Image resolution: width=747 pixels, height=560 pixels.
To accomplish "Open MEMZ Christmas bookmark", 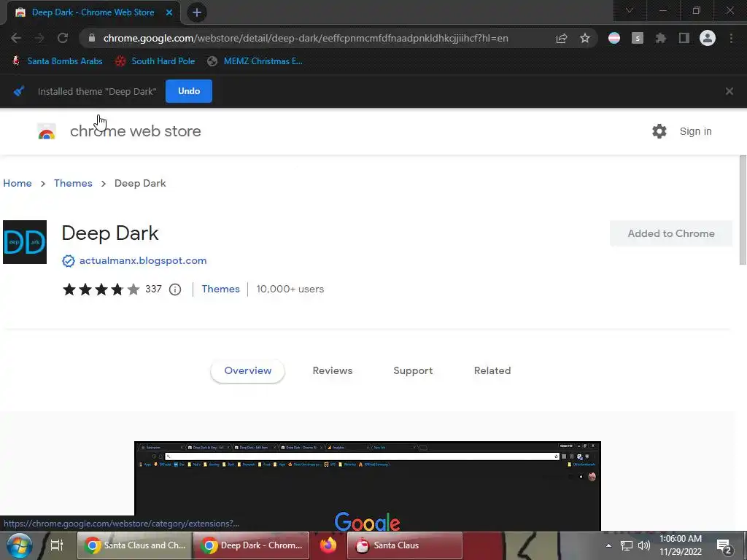I will click(x=255, y=61).
